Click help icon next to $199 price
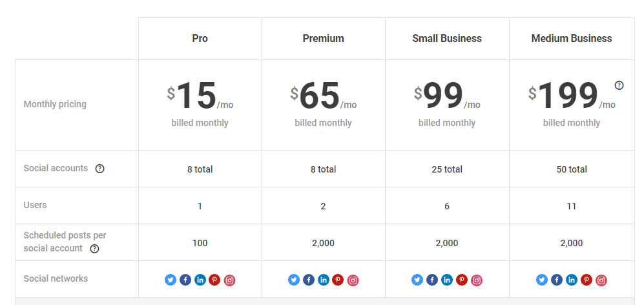Image resolution: width=644 pixels, height=305 pixels. (x=619, y=85)
